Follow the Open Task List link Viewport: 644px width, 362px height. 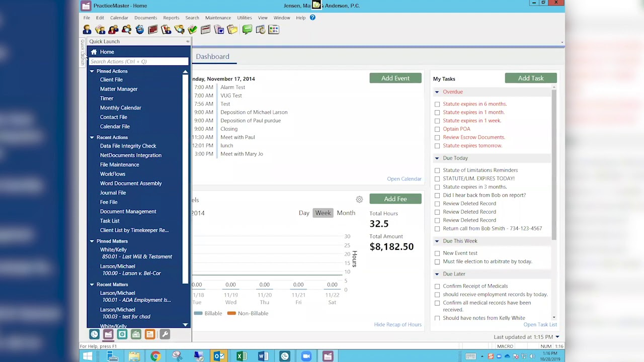540,325
